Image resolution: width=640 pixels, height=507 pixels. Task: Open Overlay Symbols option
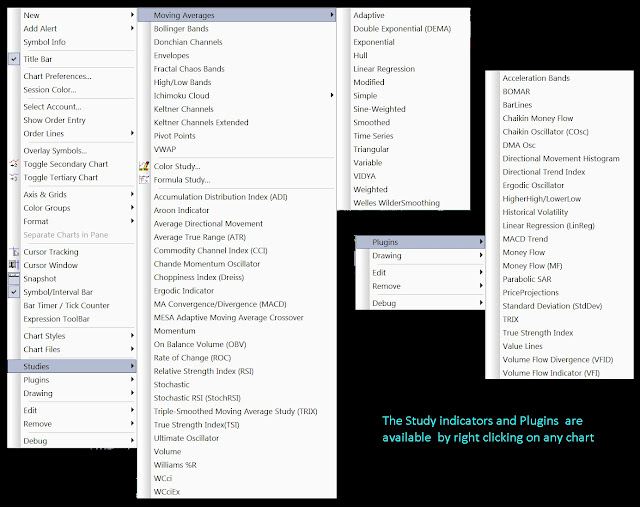55,151
